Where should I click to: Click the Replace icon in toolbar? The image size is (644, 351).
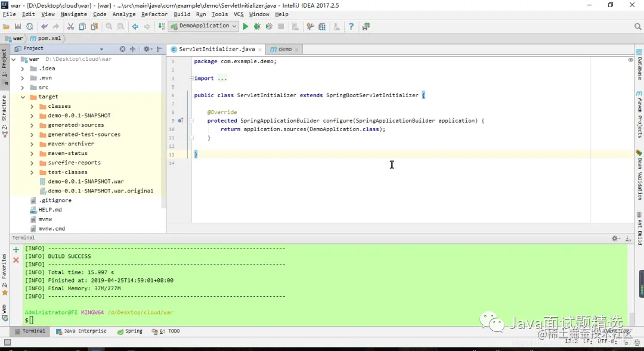(x=120, y=27)
